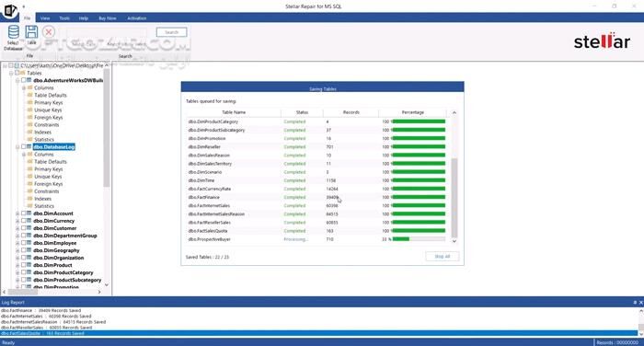This screenshot has height=346, width=644.
Task: Click folder icon beside Primary Keys under AdventureWorksDWBuild
Action: (29, 102)
